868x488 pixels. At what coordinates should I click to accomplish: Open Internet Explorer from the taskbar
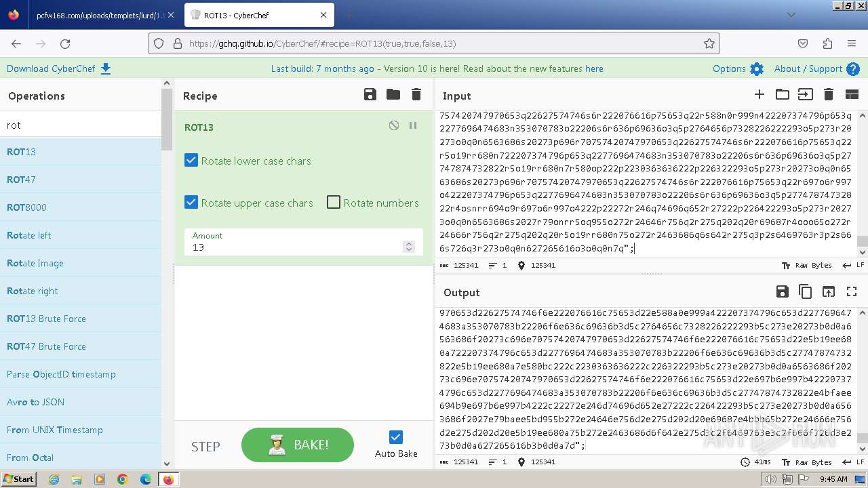pyautogui.click(x=54, y=479)
